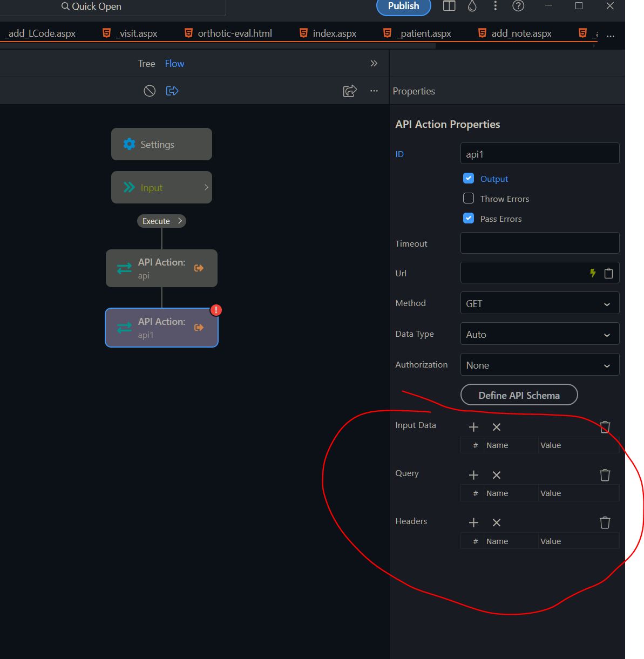
Task: Click the clipboard icon in Url field
Action: (x=608, y=273)
